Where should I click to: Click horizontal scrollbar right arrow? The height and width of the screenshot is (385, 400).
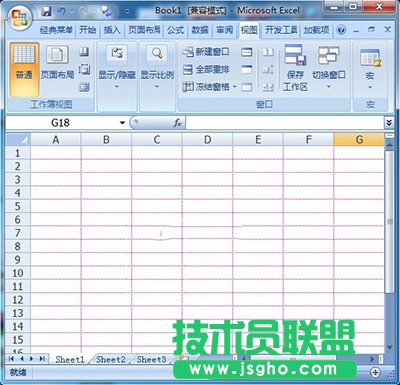pyautogui.click(x=372, y=359)
